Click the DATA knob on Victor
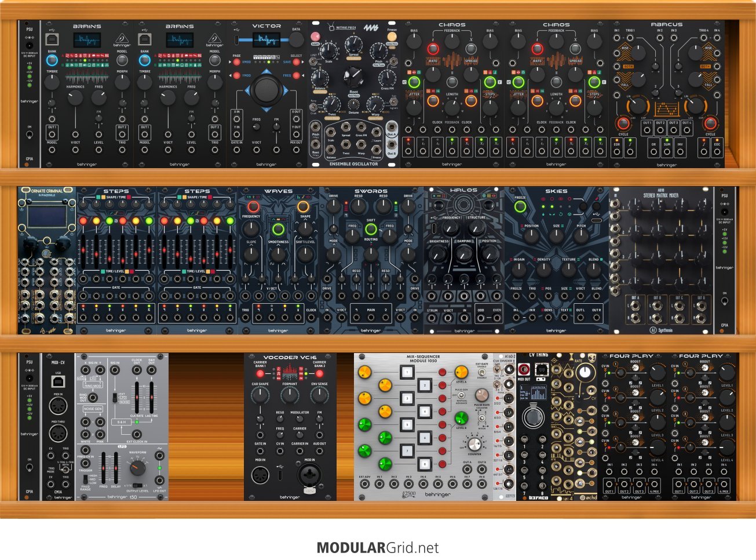 coord(296,40)
